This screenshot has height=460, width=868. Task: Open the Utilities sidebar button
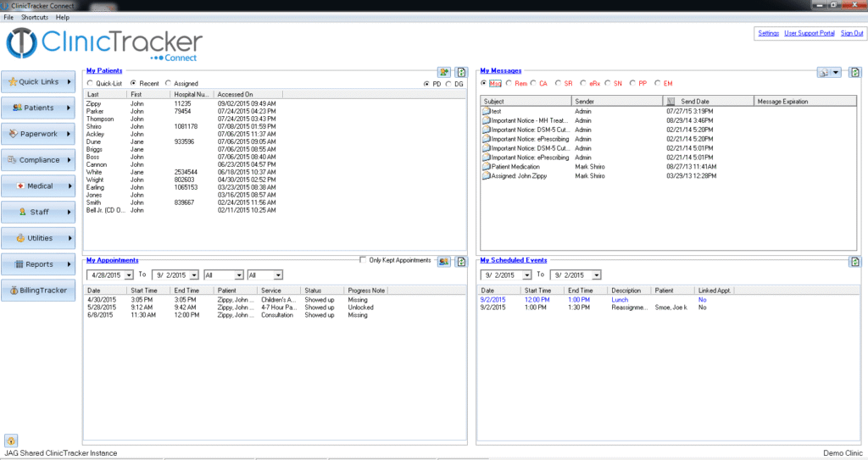click(x=38, y=238)
